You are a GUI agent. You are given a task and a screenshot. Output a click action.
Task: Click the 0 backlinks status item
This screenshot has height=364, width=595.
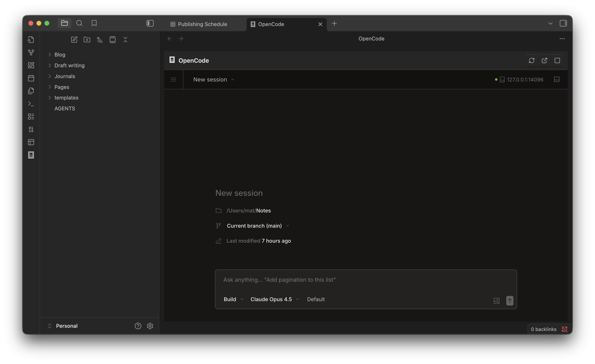point(544,329)
